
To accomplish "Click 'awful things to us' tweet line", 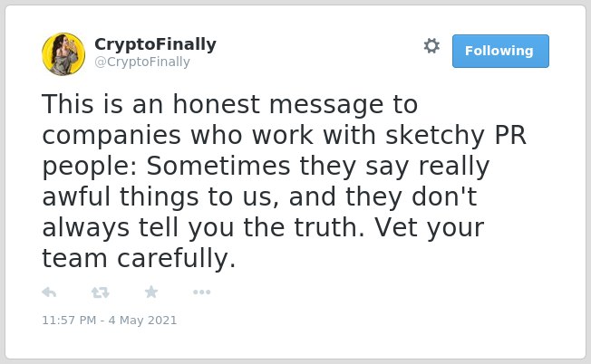I will coord(161,196).
